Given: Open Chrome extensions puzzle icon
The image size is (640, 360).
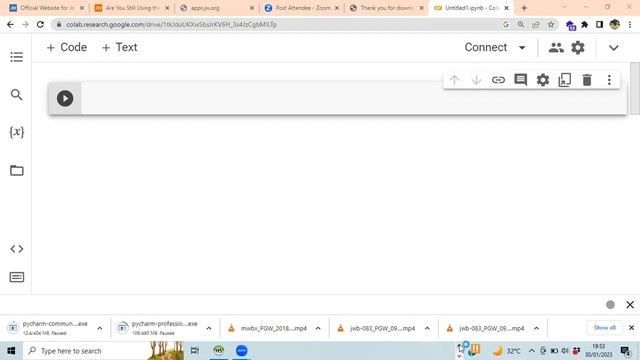Looking at the screenshot, I should click(x=584, y=24).
